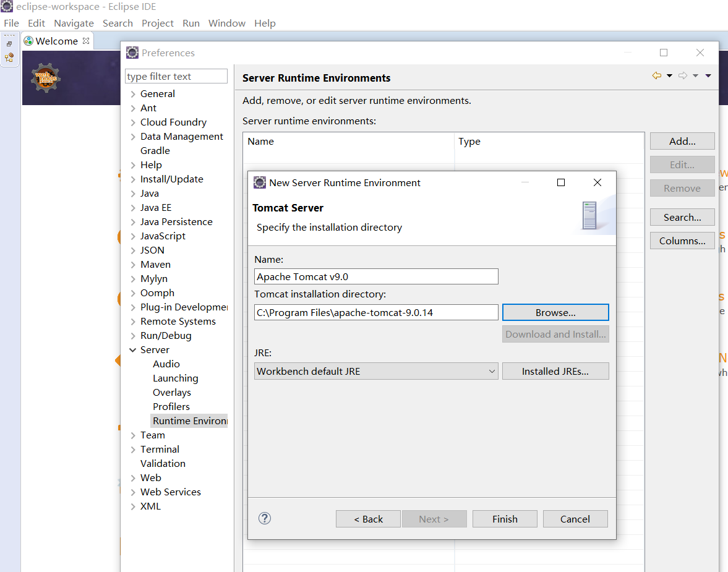
Task: Open the Preferences view menu triangle
Action: pos(708,75)
